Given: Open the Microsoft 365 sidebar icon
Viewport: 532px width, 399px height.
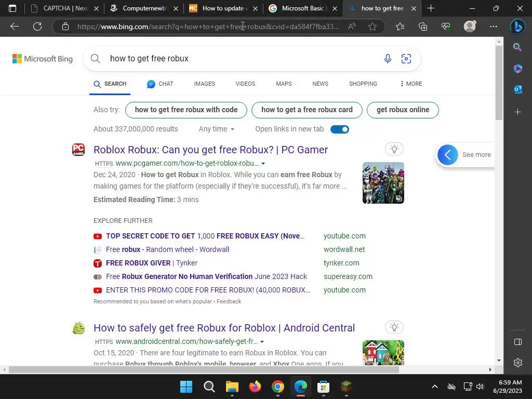Looking at the screenshot, I should point(517,69).
